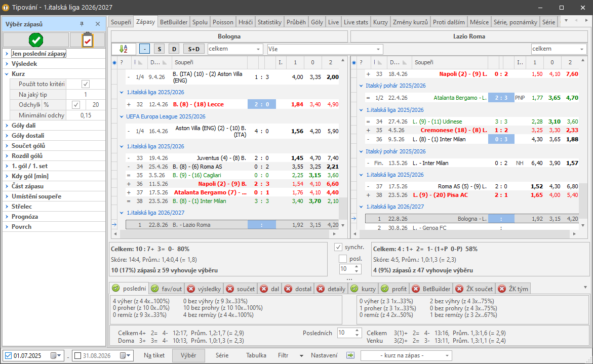Viewport: 593px width, 364px height.
Task: Pin the Výběr zápasů panel
Action: point(82,24)
